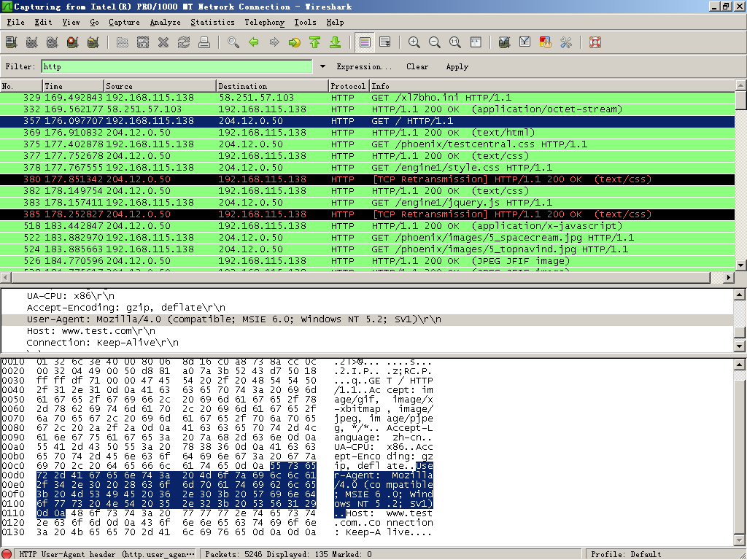Image resolution: width=747 pixels, height=560 pixels.
Task: Sort by the Source column header
Action: pos(160,86)
